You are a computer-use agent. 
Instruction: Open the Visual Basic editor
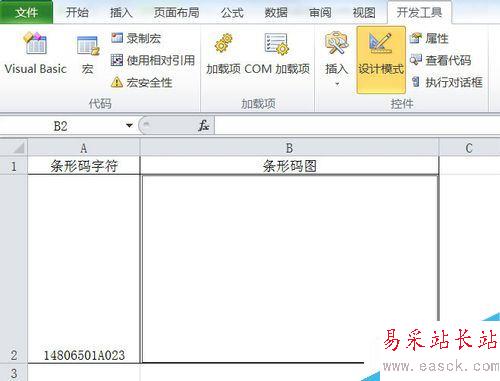click(x=35, y=53)
